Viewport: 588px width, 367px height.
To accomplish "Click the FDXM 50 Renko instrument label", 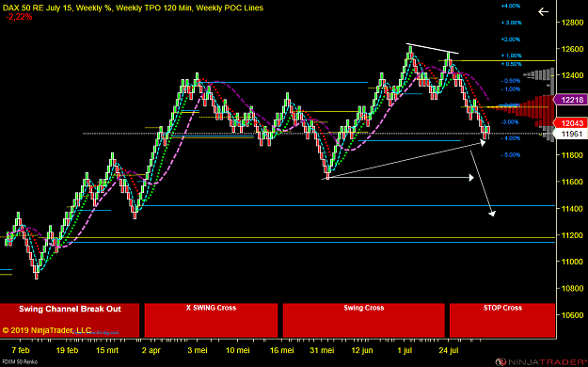I will (x=20, y=362).
